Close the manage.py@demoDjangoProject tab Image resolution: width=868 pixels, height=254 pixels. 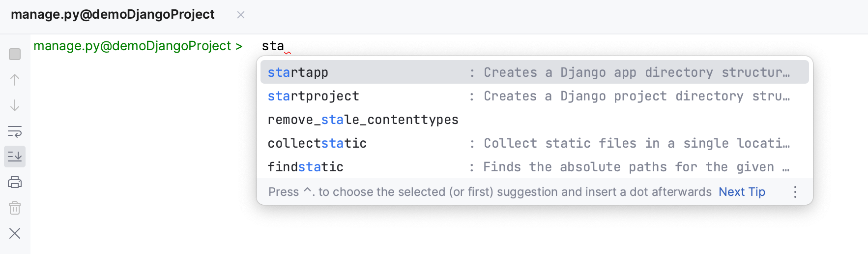coord(241,15)
